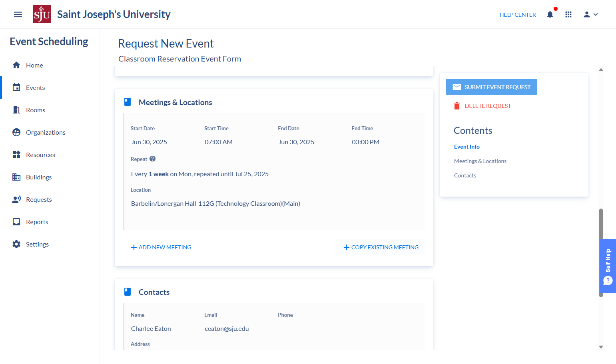Open notifications bell
The width and height of the screenshot is (616, 364).
point(550,14)
